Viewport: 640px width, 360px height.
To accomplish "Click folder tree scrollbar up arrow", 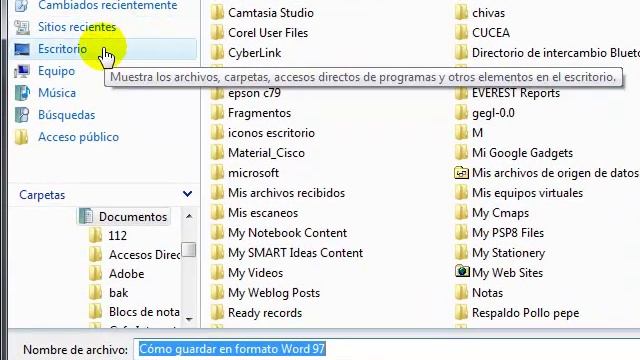I will coord(189,216).
